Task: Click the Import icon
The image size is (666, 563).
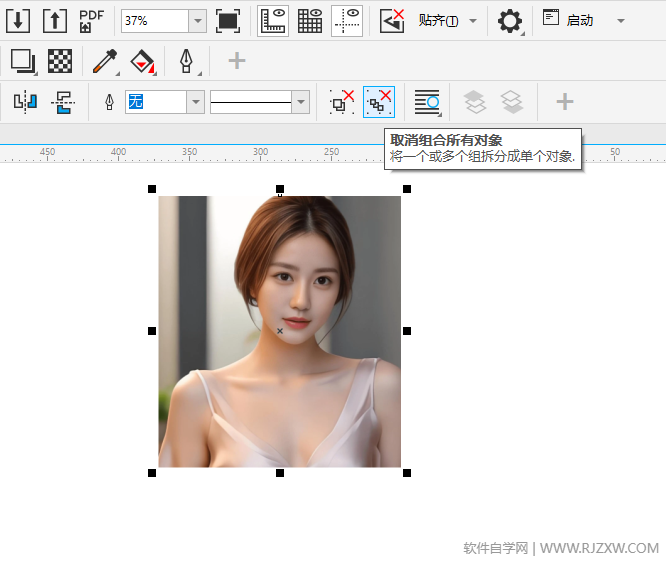Action: [x=18, y=21]
